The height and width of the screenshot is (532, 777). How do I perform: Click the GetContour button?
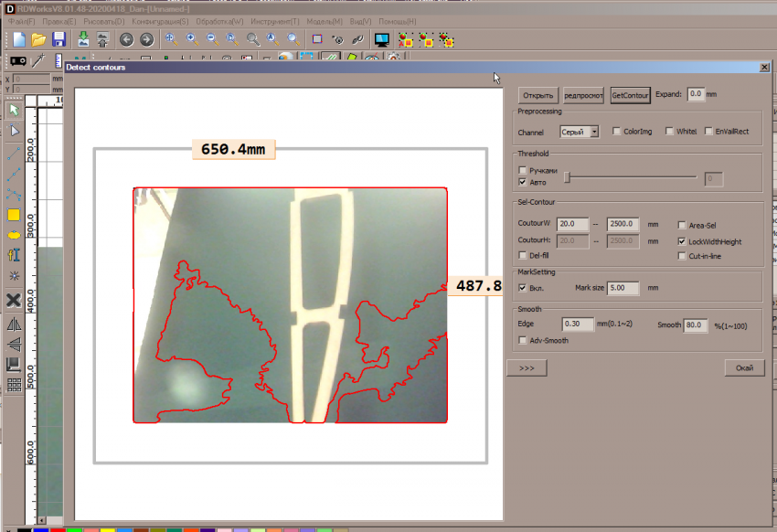630,95
